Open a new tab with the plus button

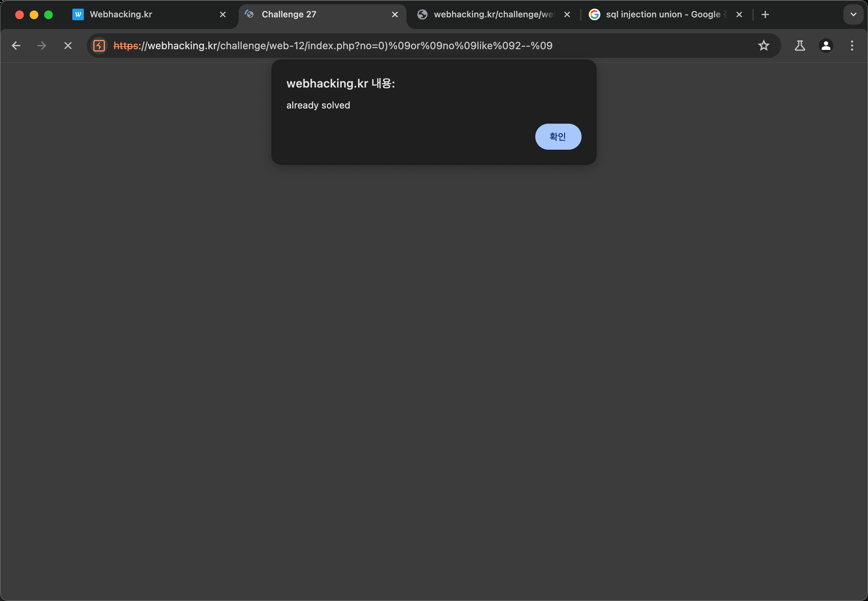point(765,15)
